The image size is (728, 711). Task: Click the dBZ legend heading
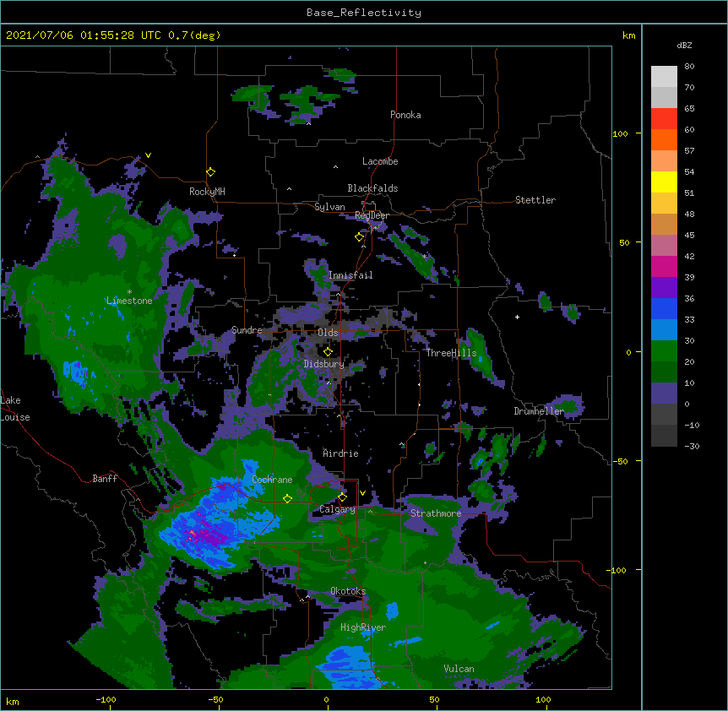684,45
